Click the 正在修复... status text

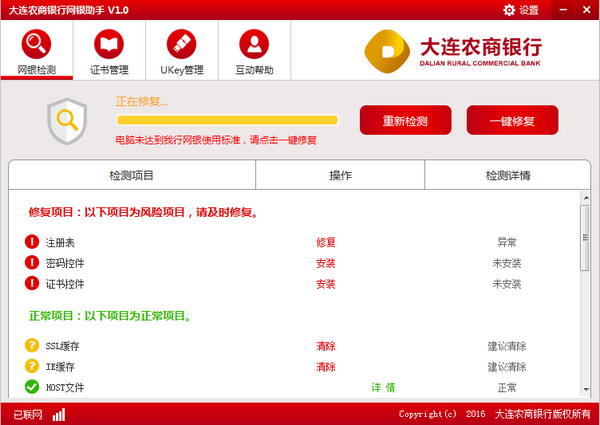pos(142,101)
